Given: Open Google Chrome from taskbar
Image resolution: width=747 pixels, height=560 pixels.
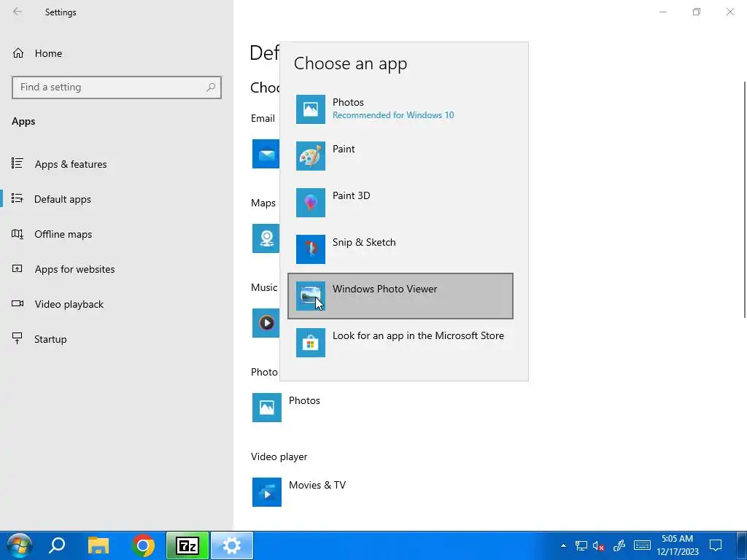Looking at the screenshot, I should [x=143, y=545].
